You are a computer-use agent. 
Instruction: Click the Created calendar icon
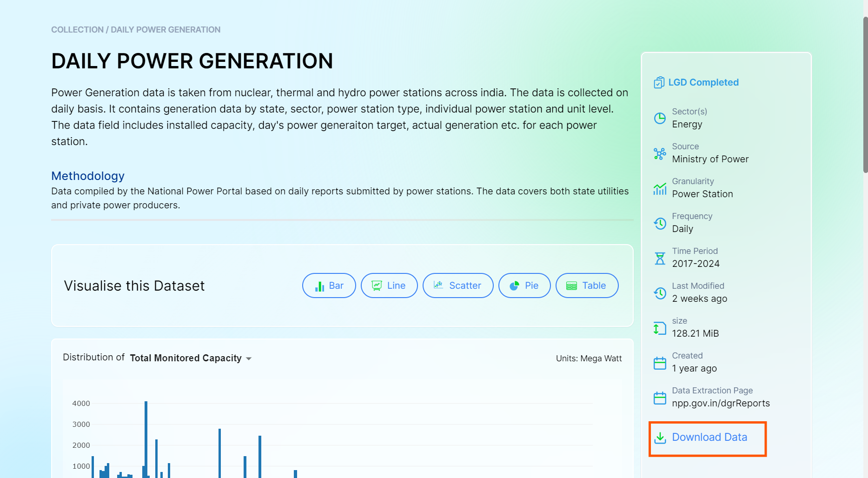pos(660,363)
